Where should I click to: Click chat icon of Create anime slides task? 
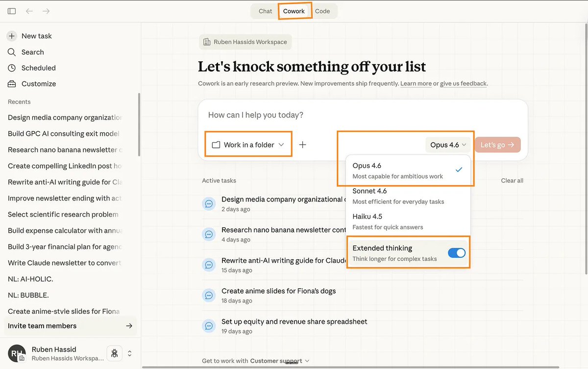tap(209, 295)
